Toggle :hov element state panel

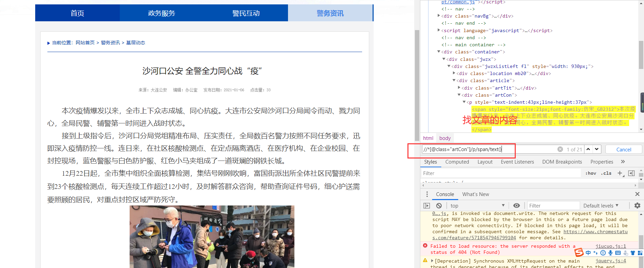point(591,173)
